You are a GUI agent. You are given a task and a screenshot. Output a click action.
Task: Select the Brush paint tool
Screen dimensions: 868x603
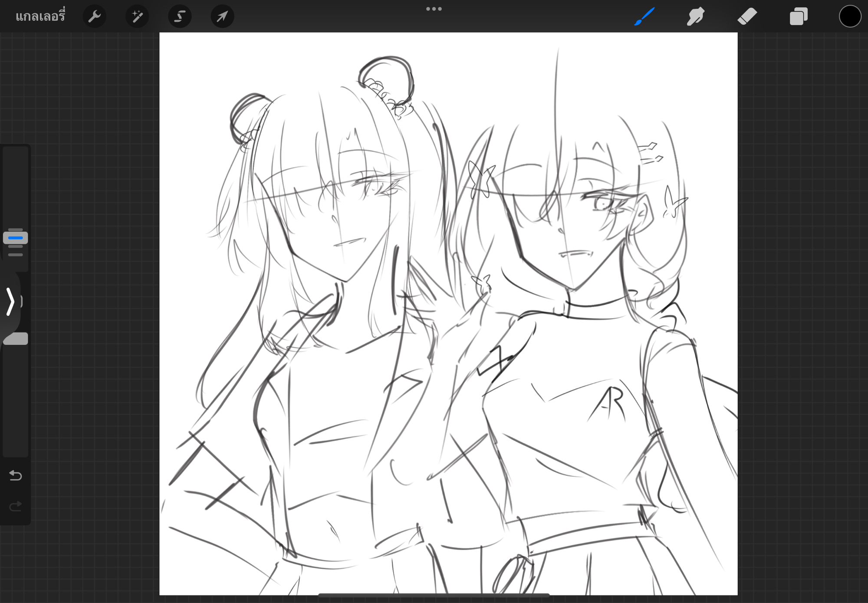pyautogui.click(x=644, y=16)
